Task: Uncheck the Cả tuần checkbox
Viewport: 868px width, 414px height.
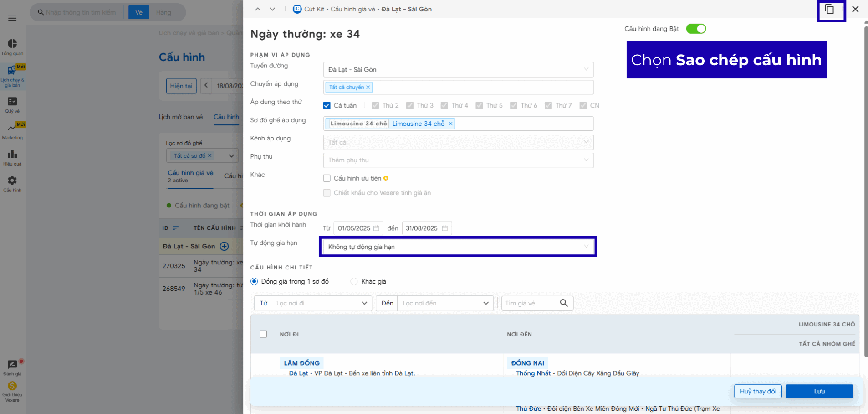Action: 327,105
